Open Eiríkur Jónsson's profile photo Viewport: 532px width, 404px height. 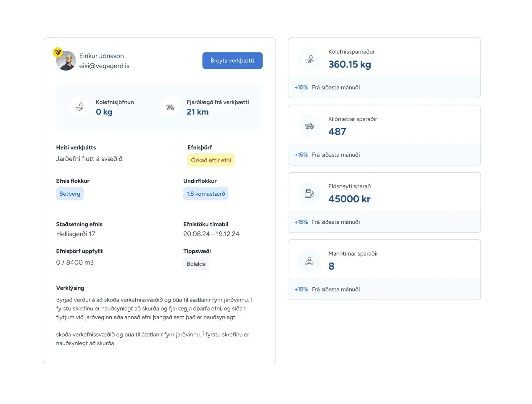[x=66, y=61]
